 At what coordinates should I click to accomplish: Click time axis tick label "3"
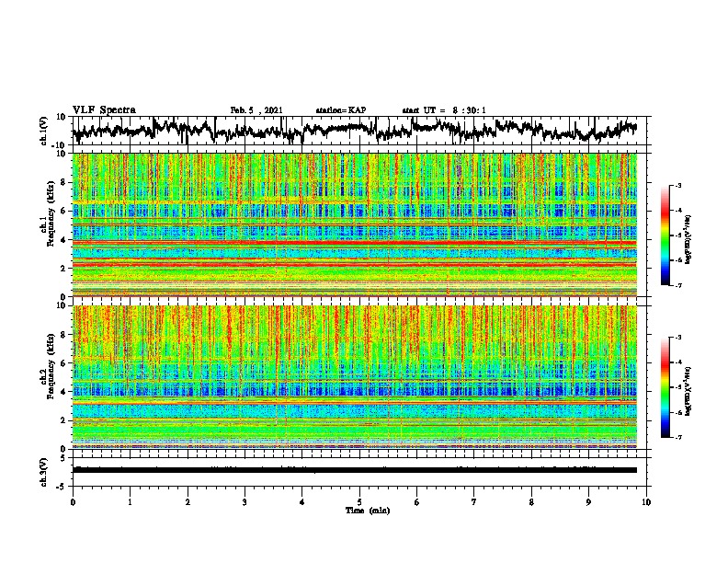245,502
